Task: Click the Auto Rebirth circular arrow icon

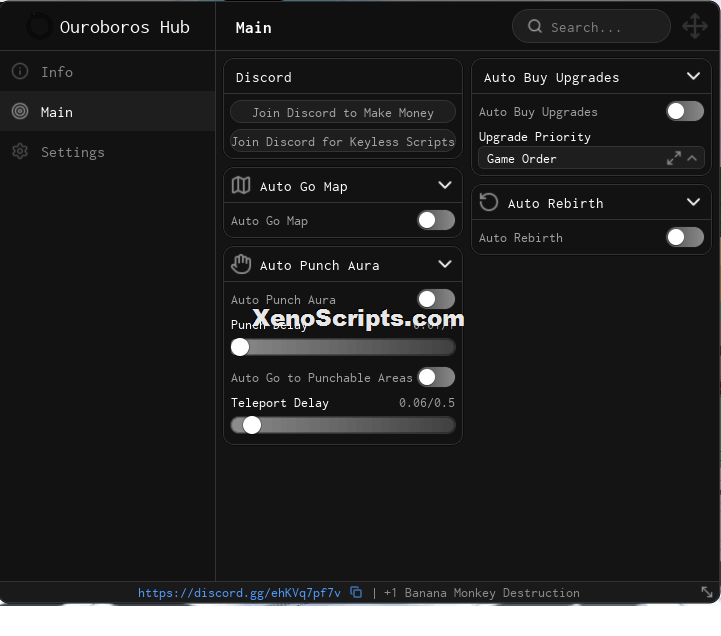Action: point(489,202)
